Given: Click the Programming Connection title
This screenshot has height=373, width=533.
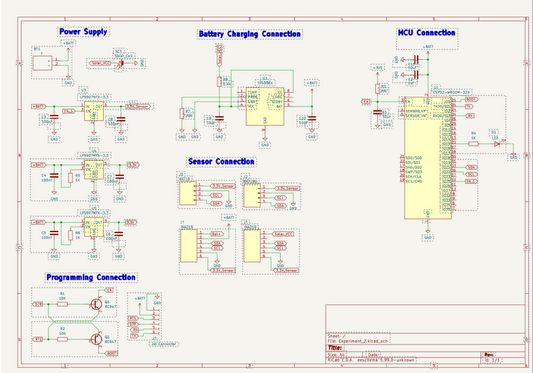Looking at the screenshot, I should pyautogui.click(x=91, y=277).
